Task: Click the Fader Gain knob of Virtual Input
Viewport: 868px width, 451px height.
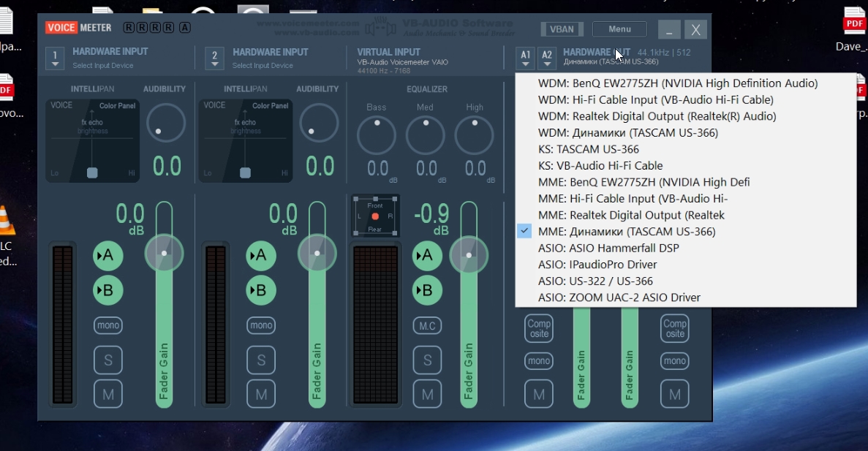Action: click(469, 255)
